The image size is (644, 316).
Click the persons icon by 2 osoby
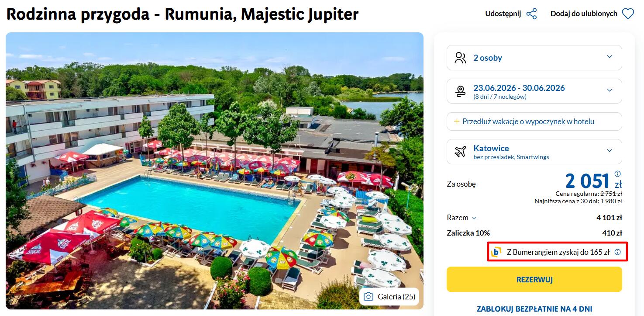(x=460, y=58)
